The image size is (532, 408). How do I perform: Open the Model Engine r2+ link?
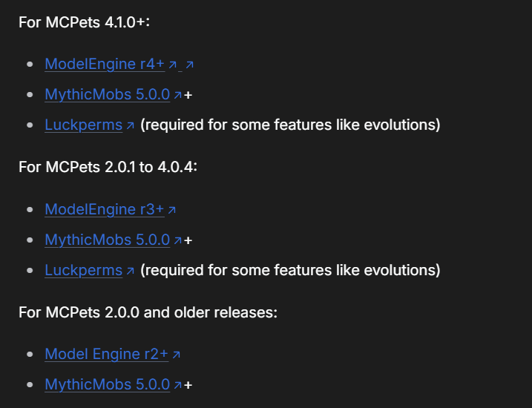106,354
